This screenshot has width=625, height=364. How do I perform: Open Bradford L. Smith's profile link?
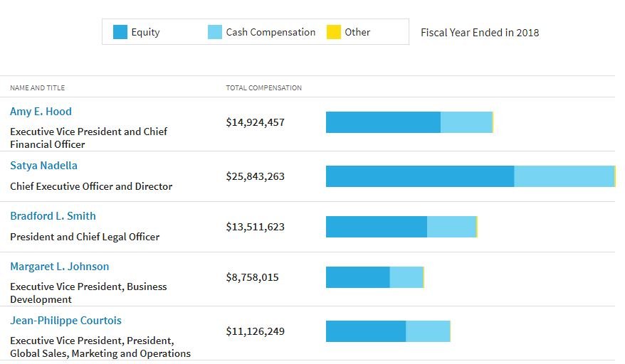click(53, 216)
